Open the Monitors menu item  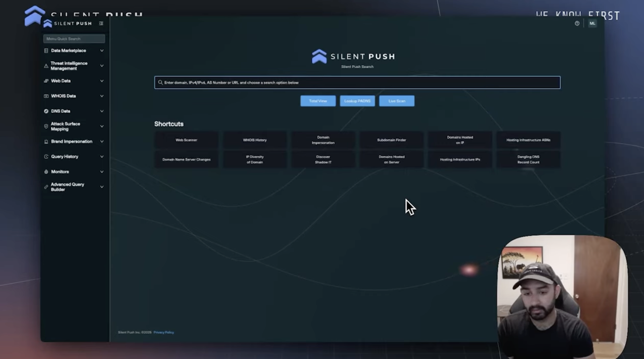click(74, 172)
